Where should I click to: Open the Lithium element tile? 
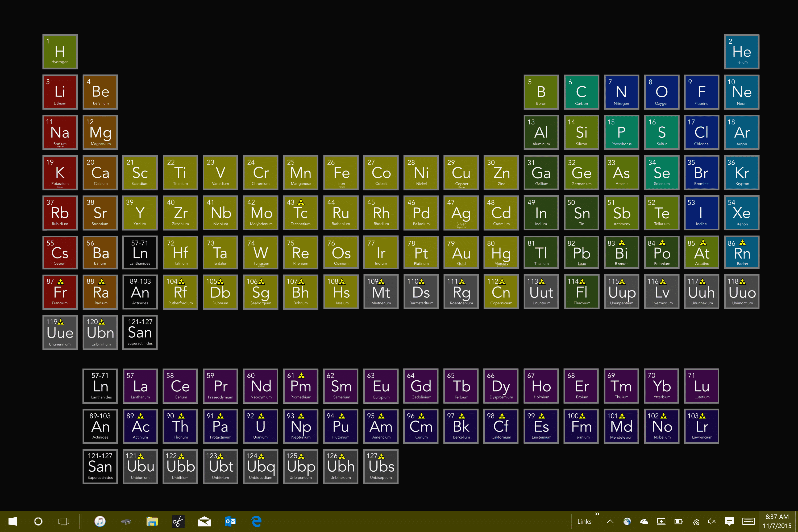pos(60,92)
